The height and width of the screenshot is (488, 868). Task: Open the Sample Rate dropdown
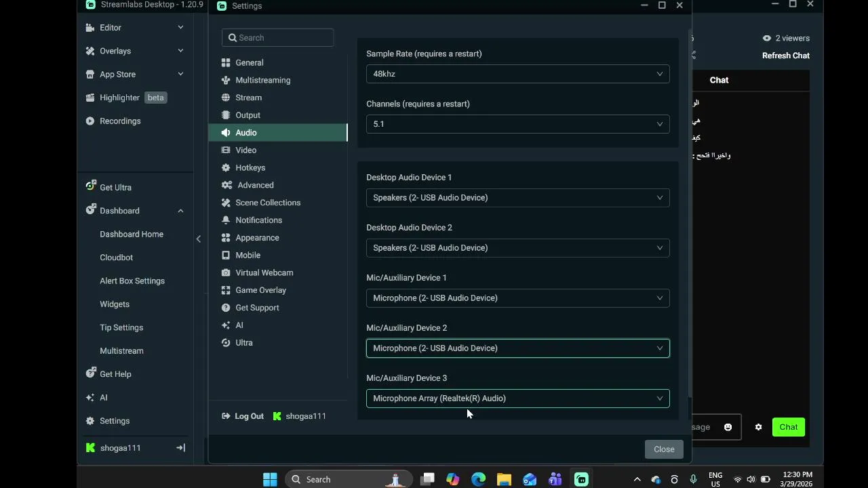[x=517, y=74]
